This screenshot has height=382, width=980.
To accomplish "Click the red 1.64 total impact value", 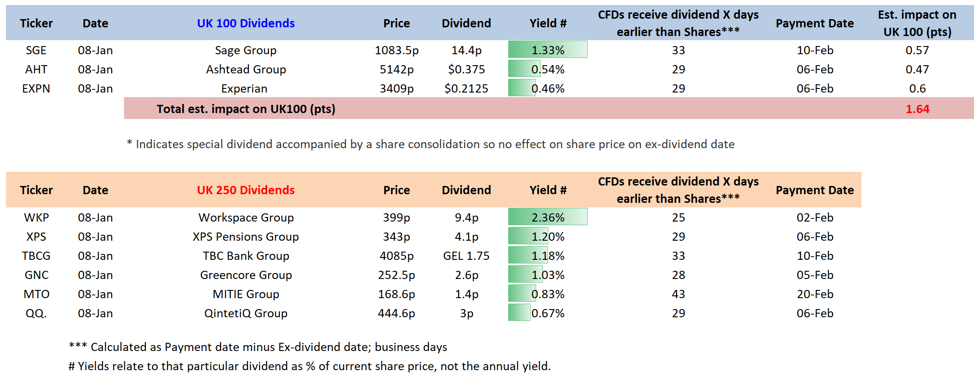I will click(917, 109).
